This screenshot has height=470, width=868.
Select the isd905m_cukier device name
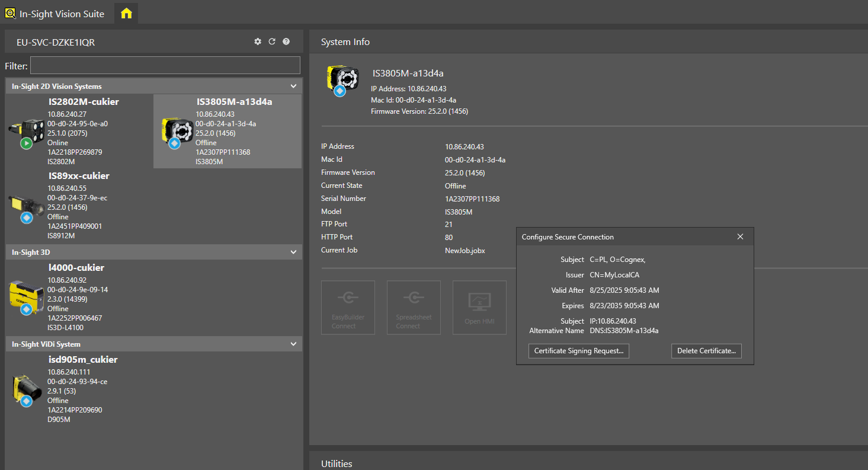83,360
